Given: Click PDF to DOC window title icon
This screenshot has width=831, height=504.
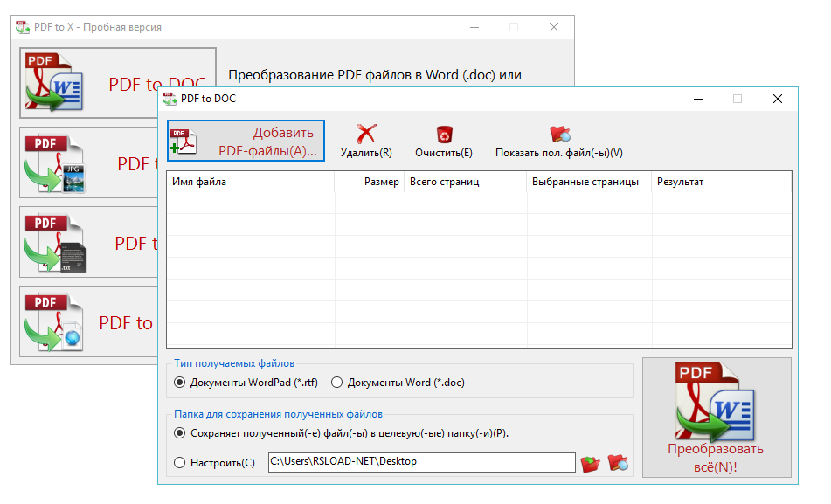Looking at the screenshot, I should (169, 99).
